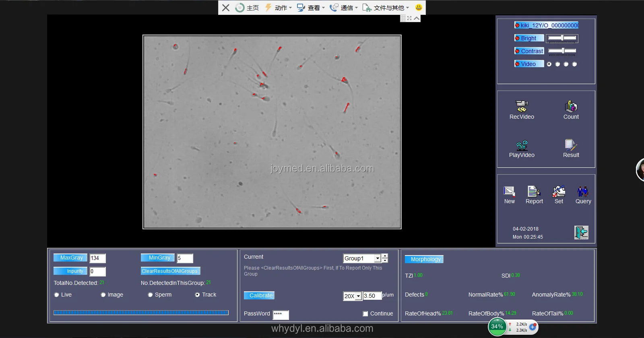Image resolution: width=644 pixels, height=338 pixels.
Task: Open the Count tool
Action: tap(571, 106)
